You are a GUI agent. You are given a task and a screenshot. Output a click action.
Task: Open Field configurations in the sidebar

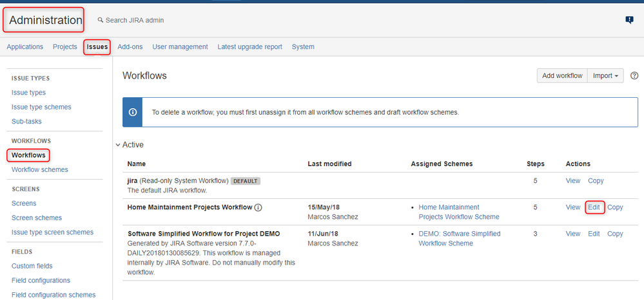pyautogui.click(x=41, y=280)
